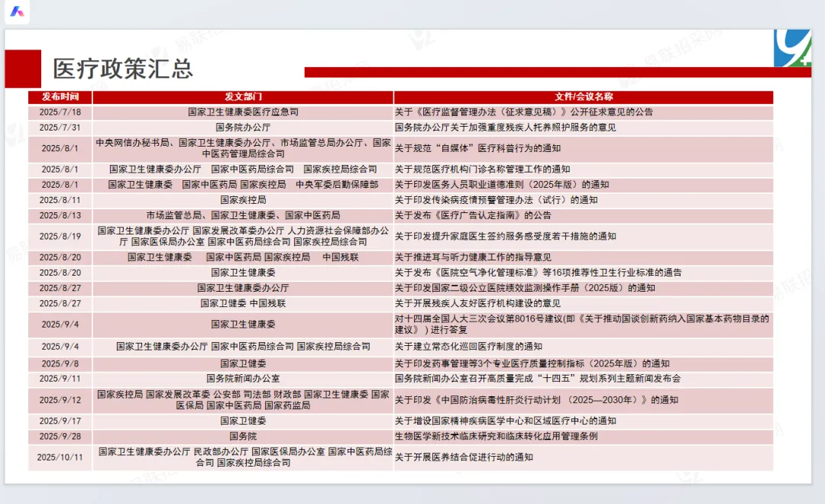Click date cell 2025/9/11
Image resolution: width=825 pixels, height=504 pixels.
pyautogui.click(x=60, y=379)
